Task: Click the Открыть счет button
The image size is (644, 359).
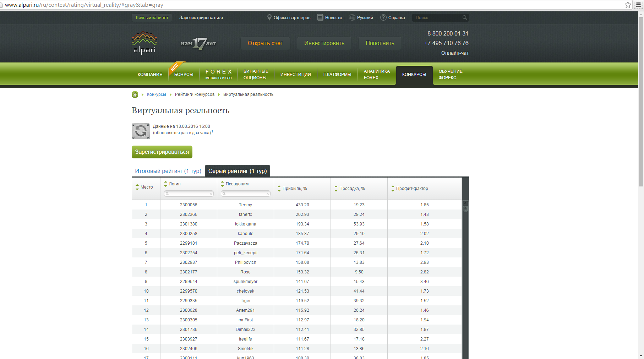Action: tap(265, 43)
